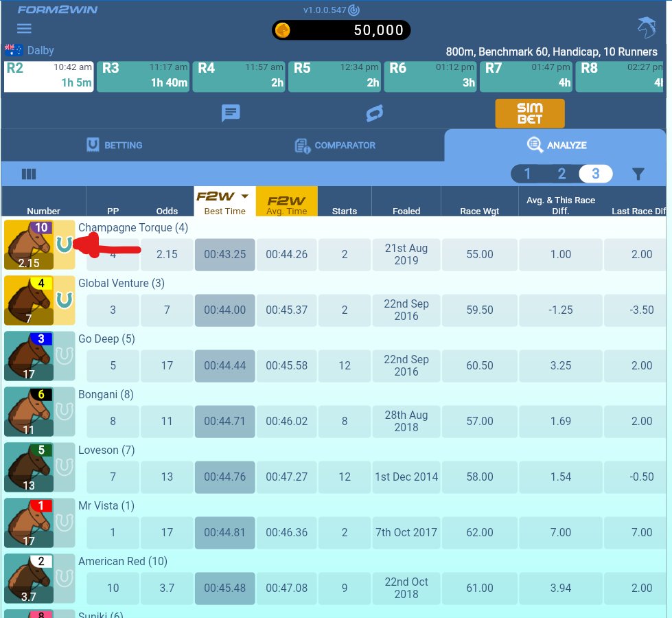Viewport: 672px width, 618px height.
Task: Select American Red horse avatar
Action: [x=29, y=579]
